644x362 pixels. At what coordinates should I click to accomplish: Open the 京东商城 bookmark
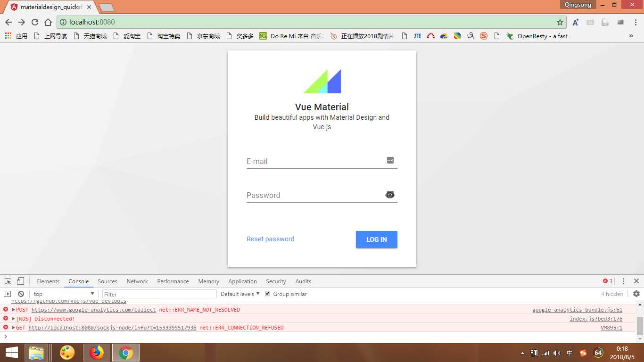(203, 36)
